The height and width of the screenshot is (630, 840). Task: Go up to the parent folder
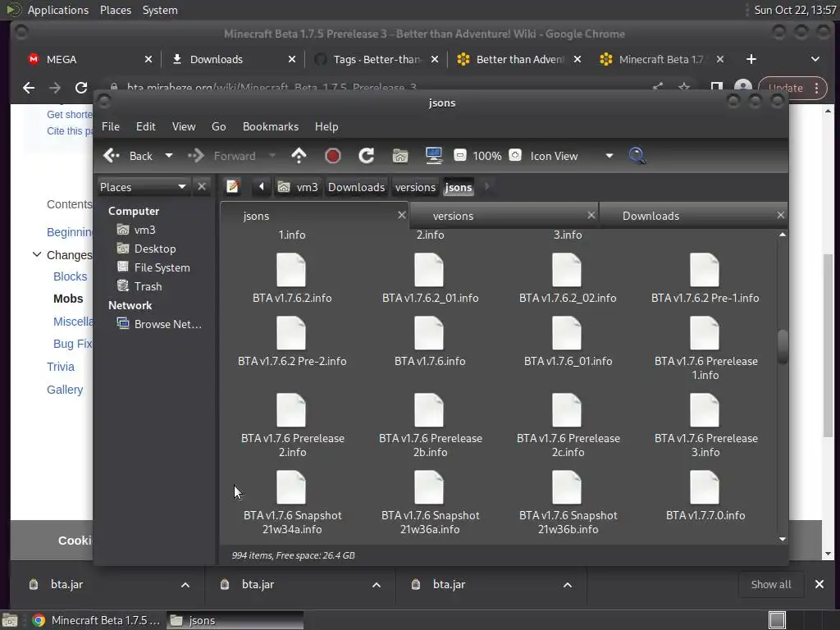pyautogui.click(x=299, y=156)
